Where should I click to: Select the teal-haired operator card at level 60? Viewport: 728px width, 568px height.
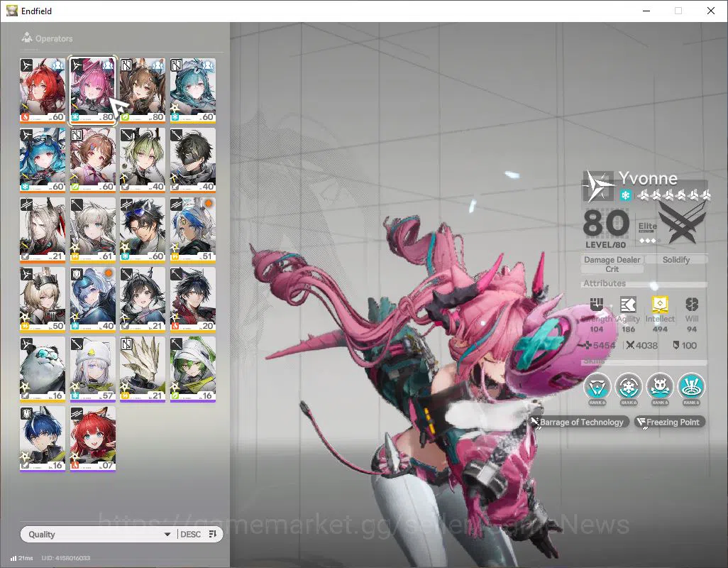pos(193,90)
